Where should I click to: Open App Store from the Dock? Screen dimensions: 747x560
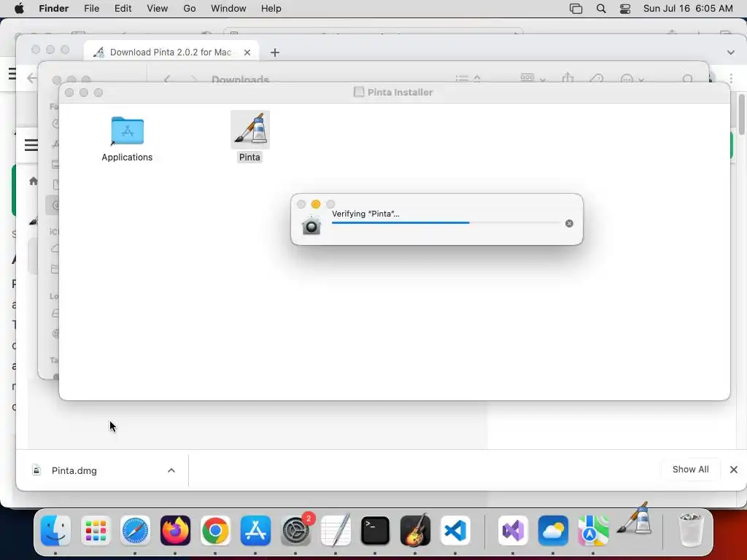pos(255,530)
